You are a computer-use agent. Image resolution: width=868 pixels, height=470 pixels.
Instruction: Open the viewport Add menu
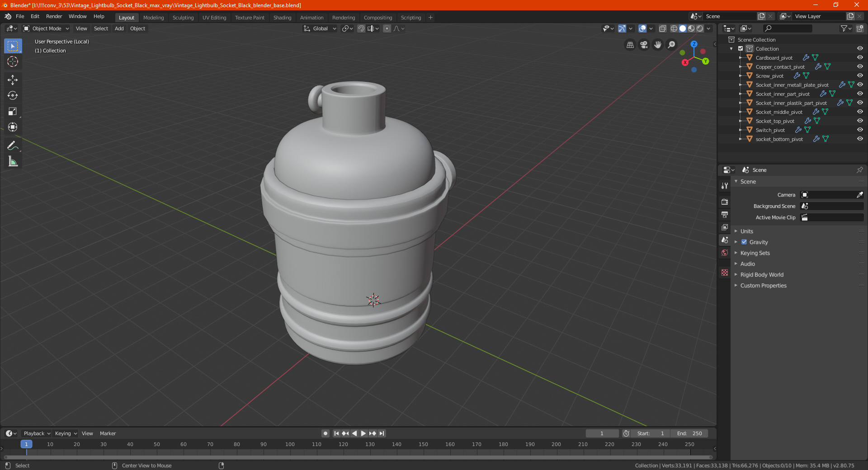(119, 28)
